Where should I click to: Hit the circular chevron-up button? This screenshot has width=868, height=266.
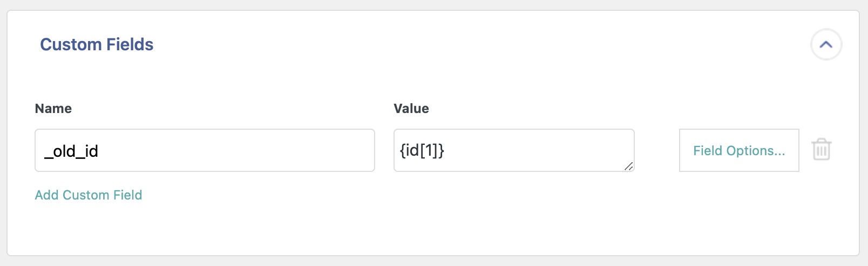pyautogui.click(x=826, y=45)
